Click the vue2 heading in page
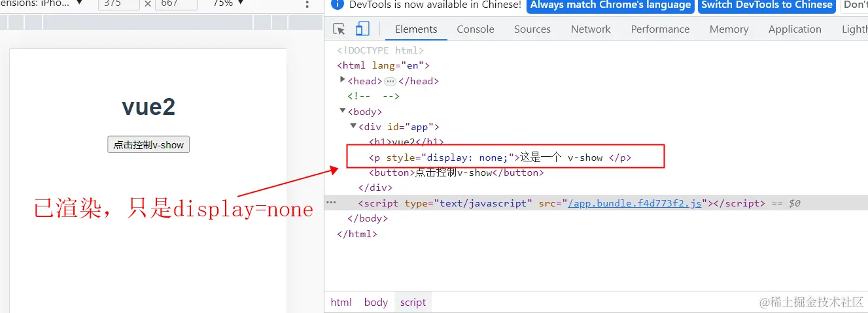This screenshot has height=313, width=868. [x=148, y=107]
